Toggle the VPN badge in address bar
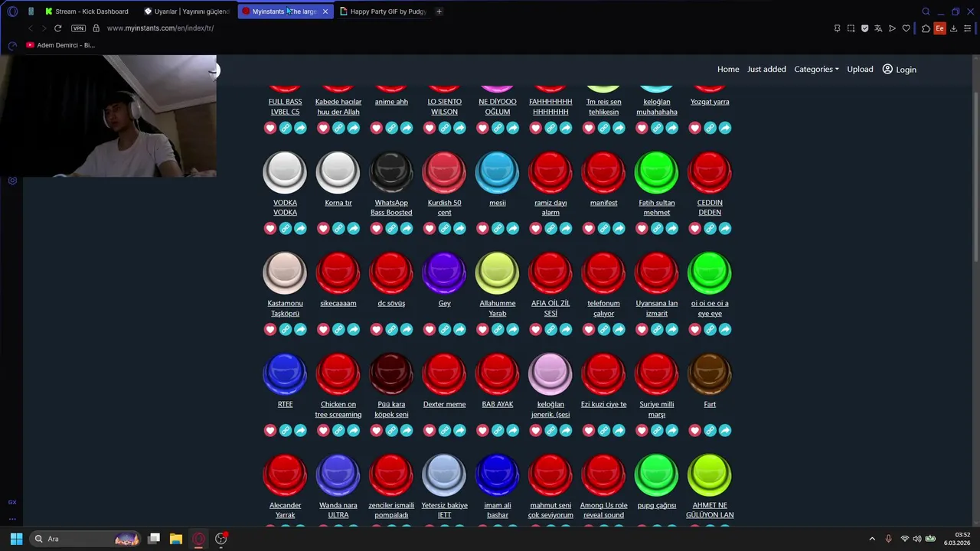980x551 pixels. click(78, 28)
